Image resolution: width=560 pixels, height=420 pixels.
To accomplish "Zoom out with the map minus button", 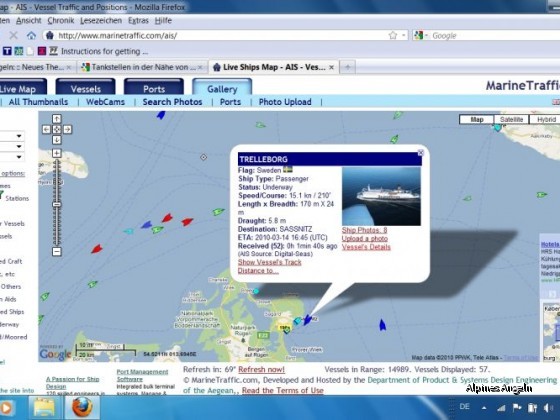I will (57, 251).
